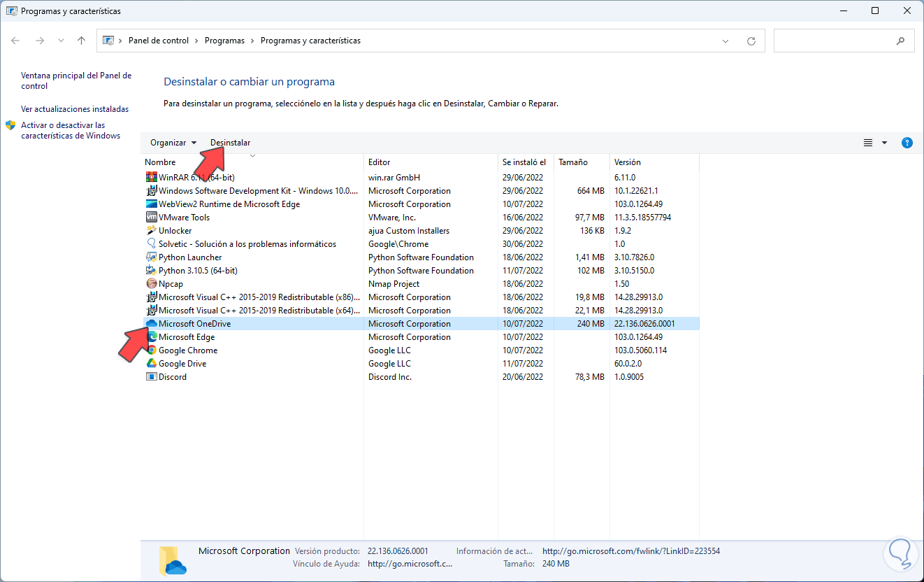Expand the chevron after Programas breadcrumb
The width and height of the screenshot is (924, 582).
tap(253, 41)
